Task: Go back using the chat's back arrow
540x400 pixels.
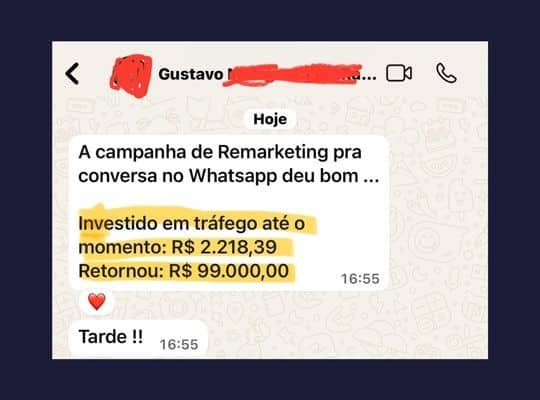Action: (73, 74)
